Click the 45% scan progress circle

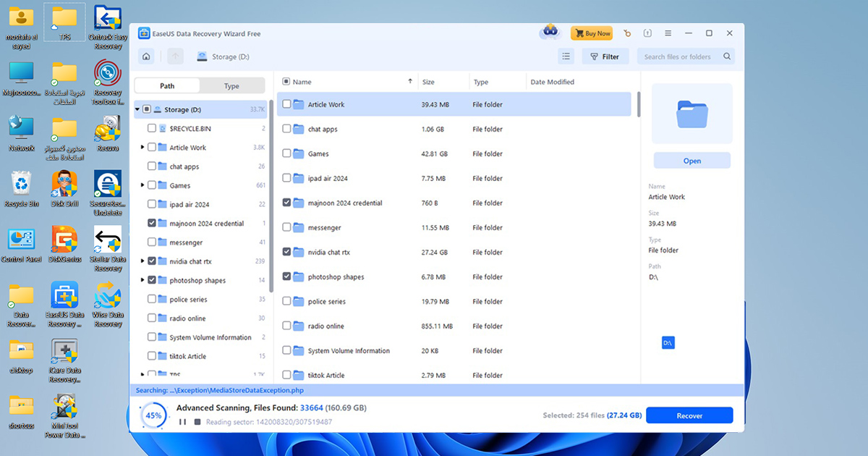(153, 416)
